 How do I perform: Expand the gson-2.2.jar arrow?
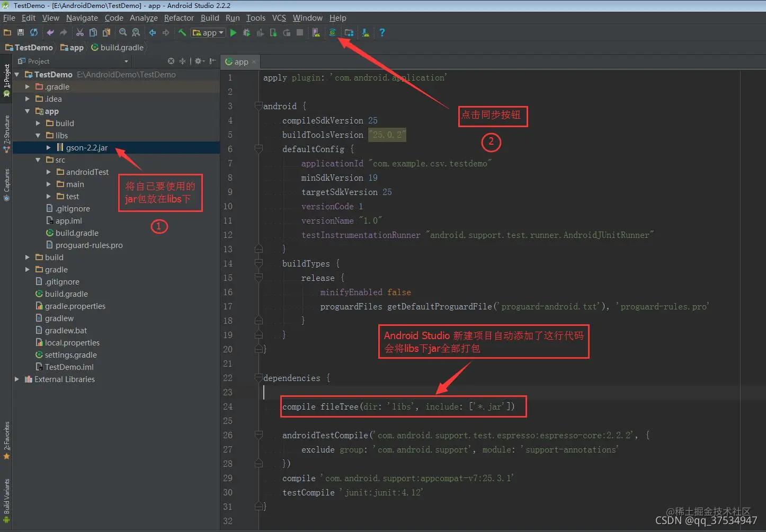click(x=49, y=148)
